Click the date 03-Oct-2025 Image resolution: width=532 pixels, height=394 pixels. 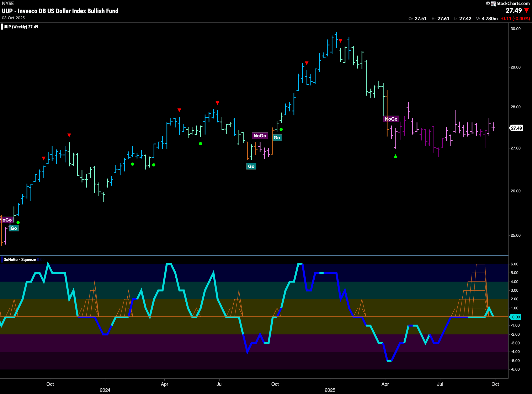click(x=13, y=18)
